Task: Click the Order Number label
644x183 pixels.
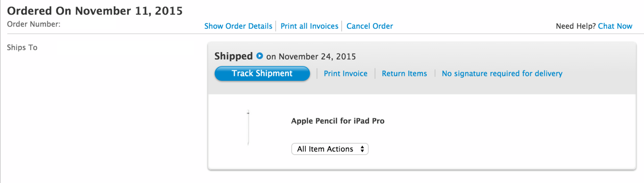Action: click(33, 24)
